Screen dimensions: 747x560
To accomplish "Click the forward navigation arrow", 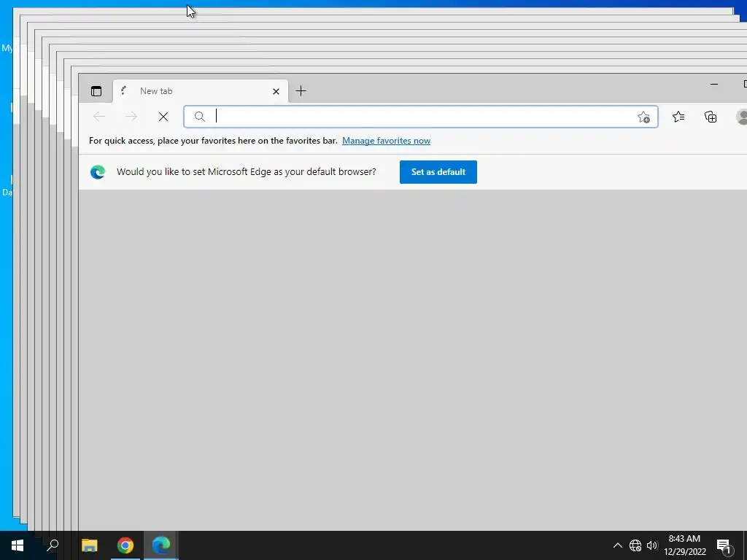I will click(x=131, y=117).
